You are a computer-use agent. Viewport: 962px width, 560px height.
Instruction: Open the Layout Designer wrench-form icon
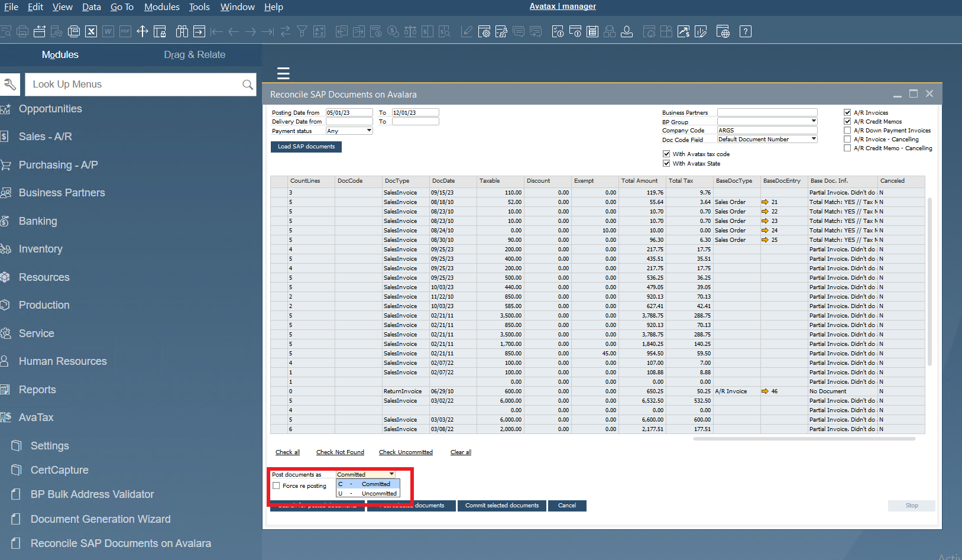pos(501,31)
